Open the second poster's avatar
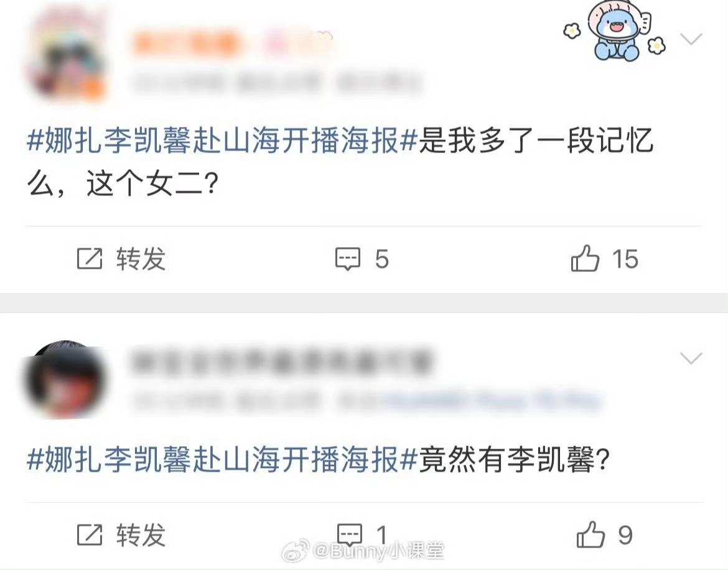The height and width of the screenshot is (570, 728). coord(65,379)
